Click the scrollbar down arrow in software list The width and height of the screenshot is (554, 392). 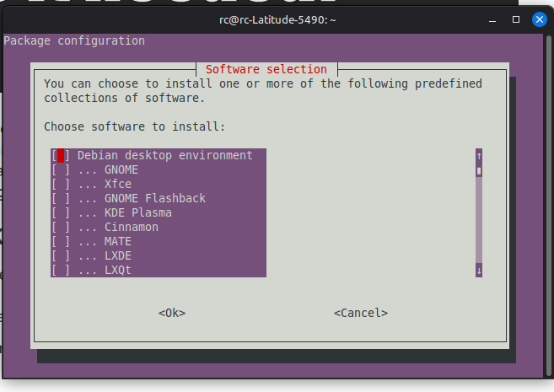[479, 271]
